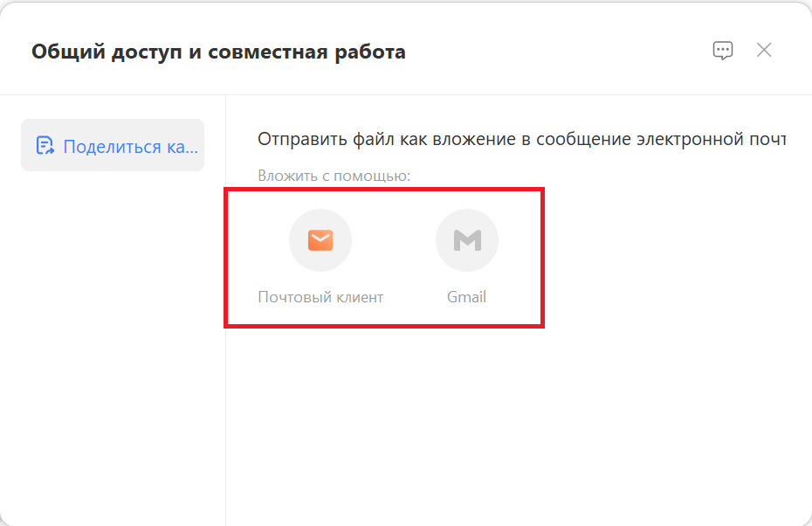Select the envelope icon above Почтовый клиент
Viewport: 812px width, 526px height.
(x=320, y=239)
